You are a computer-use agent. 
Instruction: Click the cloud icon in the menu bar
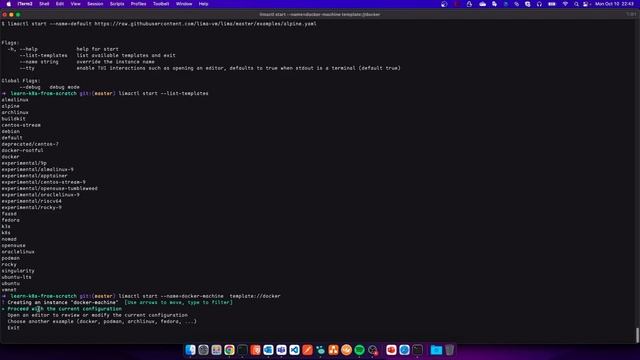482,4
